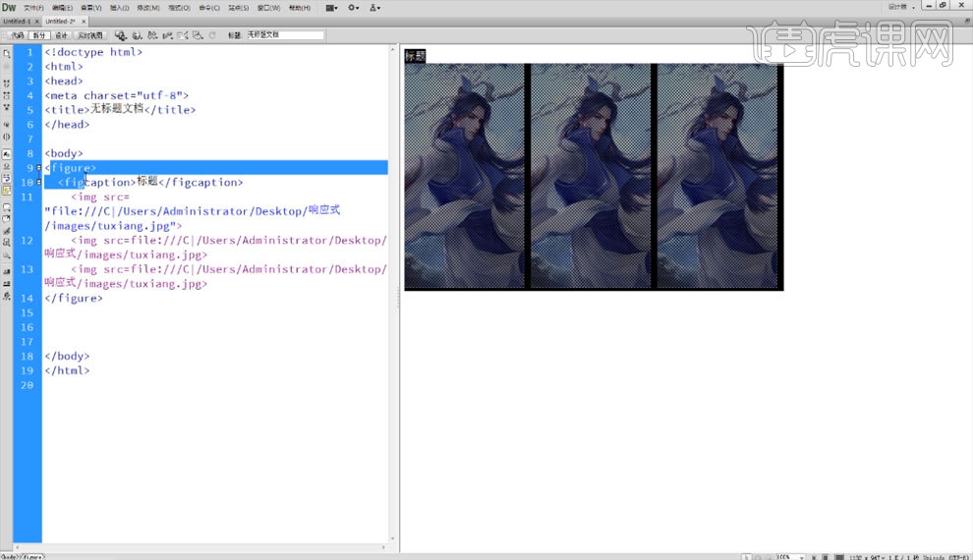Viewport: 973px width, 560px height.
Task: Open the 编辑(E) menu
Action: pyautogui.click(x=62, y=8)
